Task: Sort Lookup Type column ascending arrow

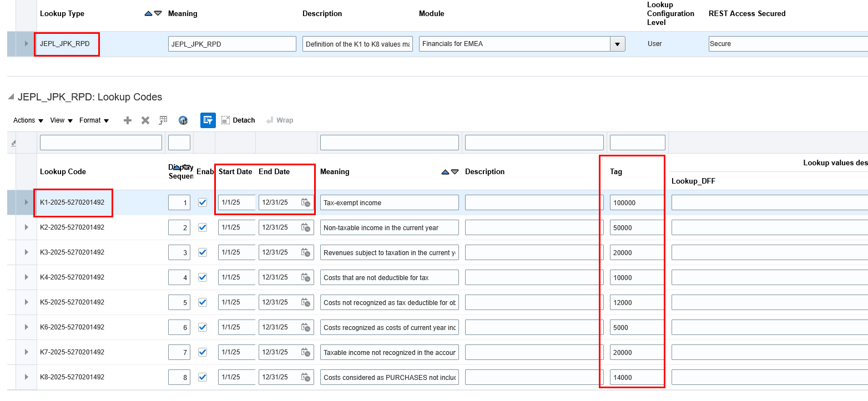Action: click(x=148, y=13)
